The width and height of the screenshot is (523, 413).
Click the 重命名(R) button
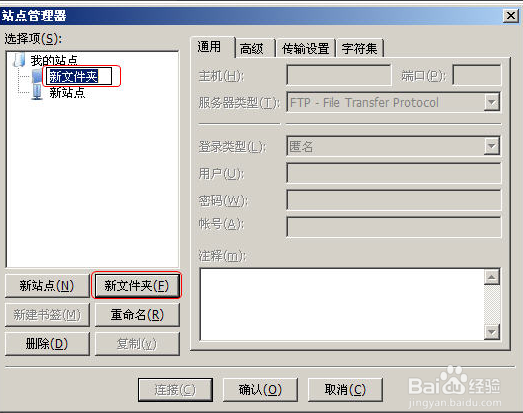tap(137, 315)
